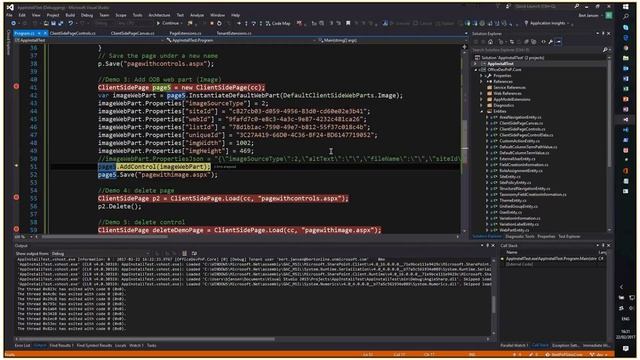Click the Visual Studio logo icon
Viewport: 640px width, 360px height.
10,7
